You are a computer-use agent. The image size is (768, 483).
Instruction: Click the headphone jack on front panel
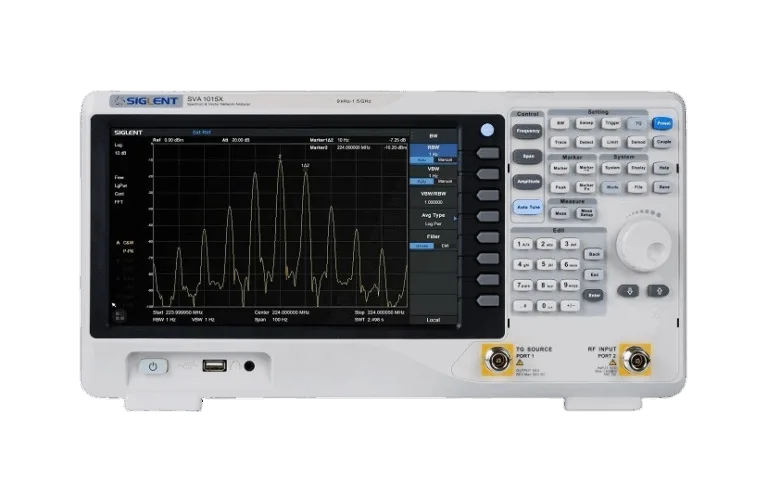click(248, 366)
